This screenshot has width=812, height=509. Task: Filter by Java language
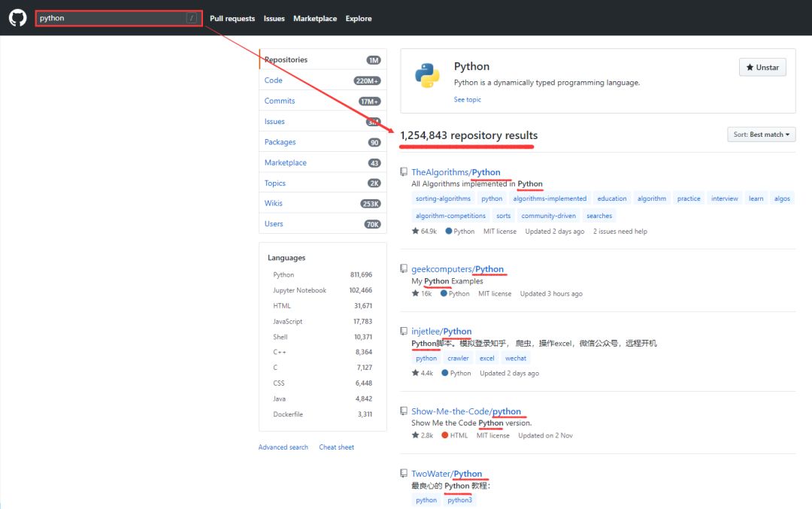coord(323,398)
